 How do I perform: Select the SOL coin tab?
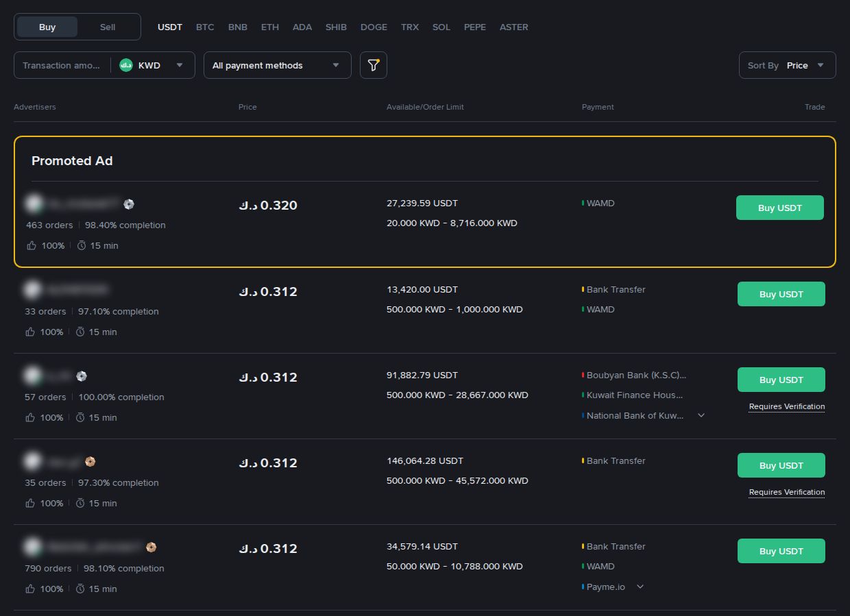pyautogui.click(x=441, y=27)
